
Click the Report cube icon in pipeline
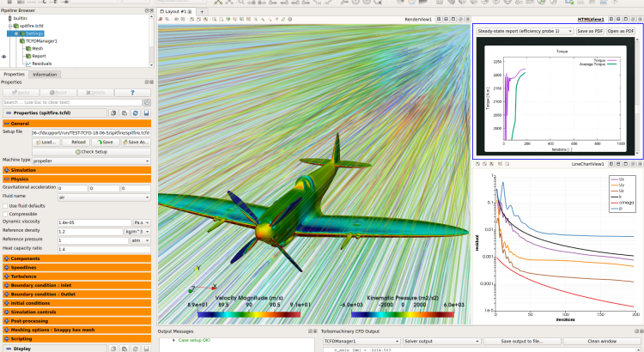(x=28, y=56)
